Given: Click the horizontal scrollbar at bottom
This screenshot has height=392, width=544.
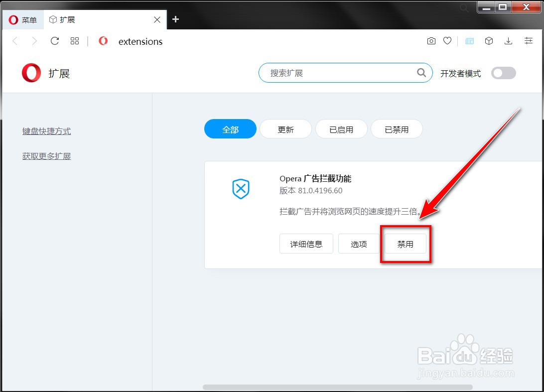Looking at the screenshot, I should point(338,387).
